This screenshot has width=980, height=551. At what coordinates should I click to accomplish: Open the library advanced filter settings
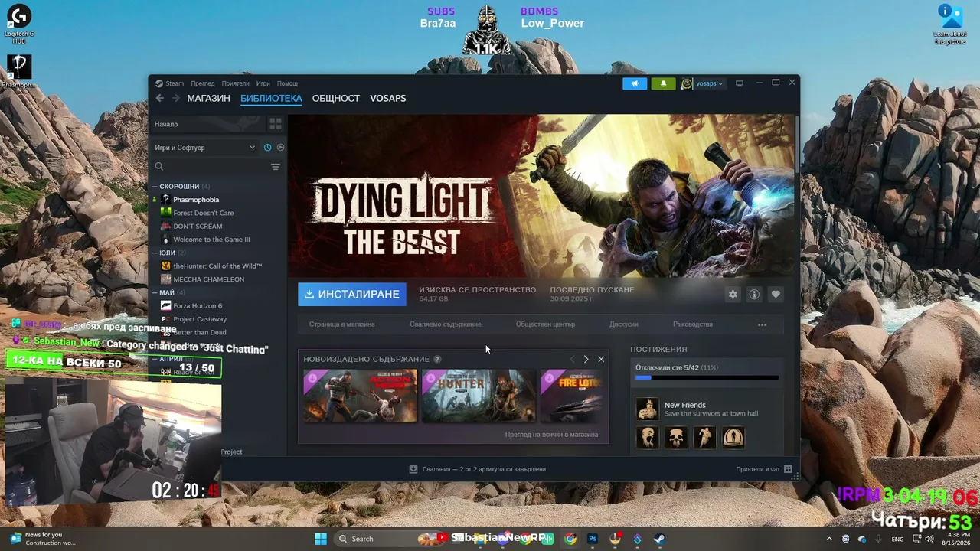tap(276, 167)
